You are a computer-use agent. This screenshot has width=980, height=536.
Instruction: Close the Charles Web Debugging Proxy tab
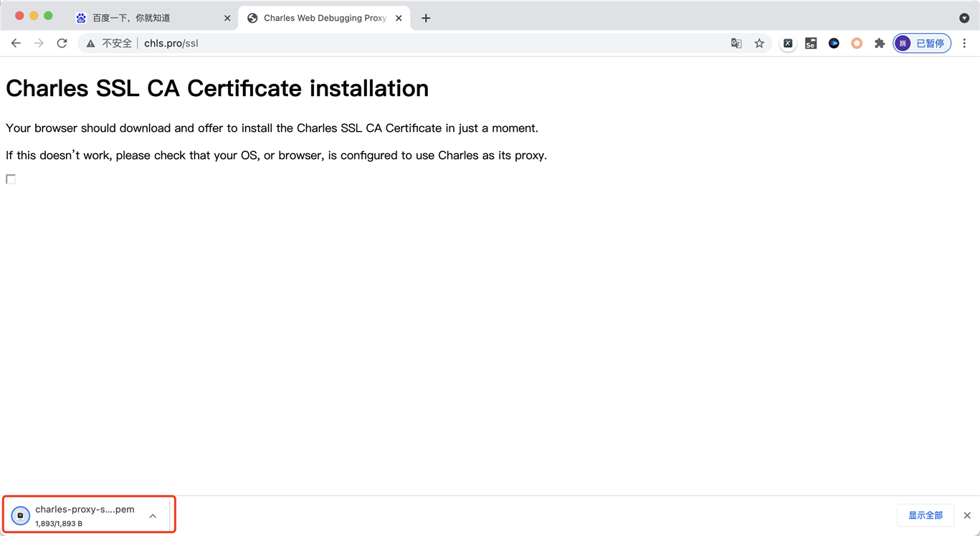399,18
